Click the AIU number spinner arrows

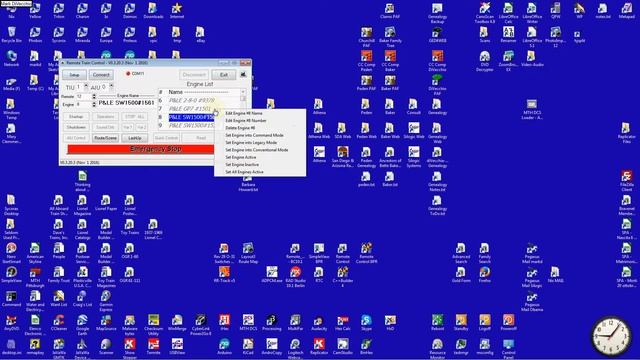click(x=111, y=87)
